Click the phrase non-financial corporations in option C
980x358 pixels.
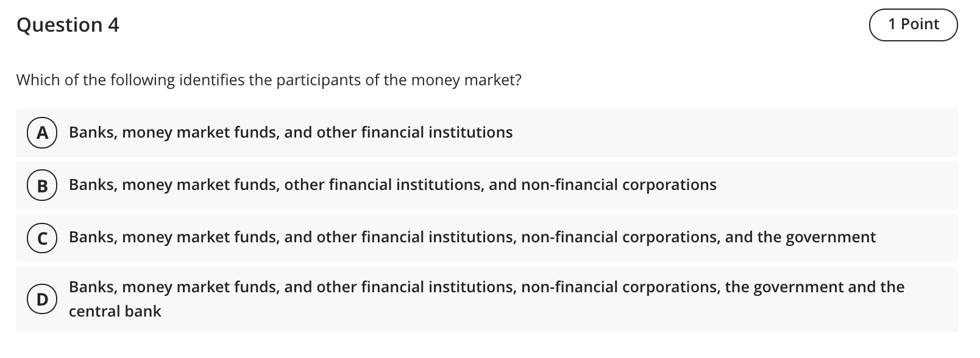[x=620, y=237]
